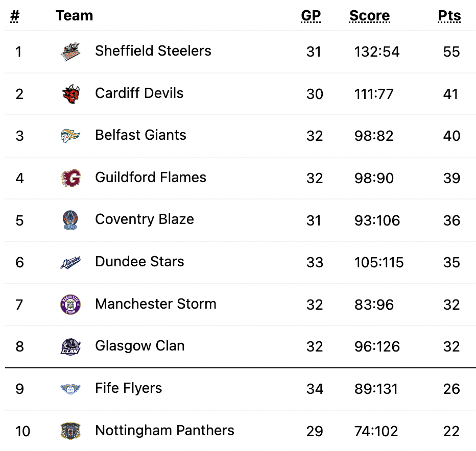Select Cardiff Devils score 111:77
This screenshot has width=476, height=451.
tap(374, 94)
